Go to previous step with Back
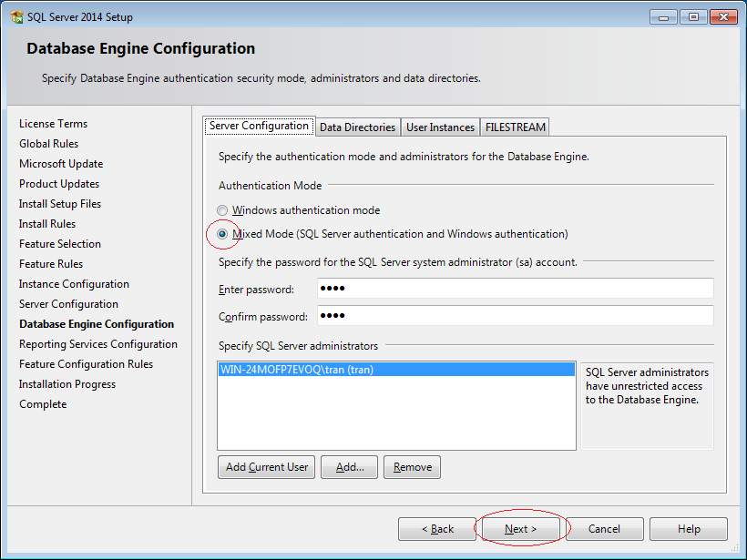 [x=437, y=529]
